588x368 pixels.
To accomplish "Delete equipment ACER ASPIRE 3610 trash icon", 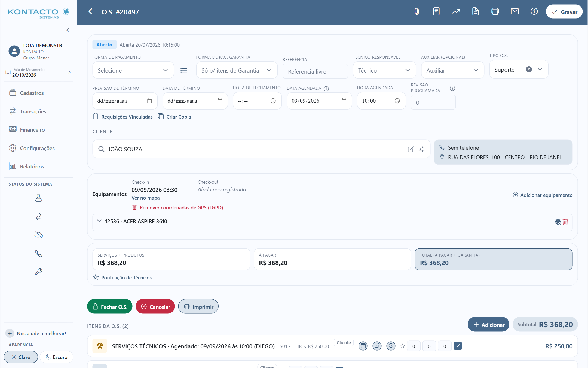I will click(565, 222).
